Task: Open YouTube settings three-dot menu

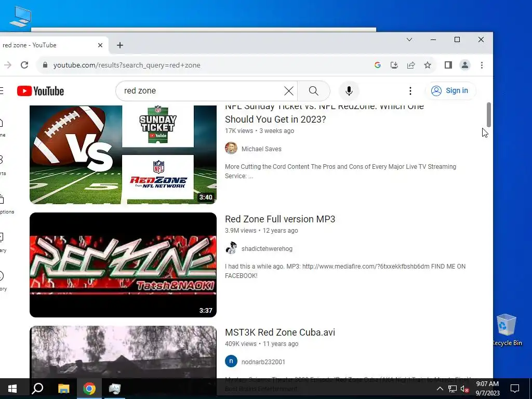Action: (x=410, y=91)
